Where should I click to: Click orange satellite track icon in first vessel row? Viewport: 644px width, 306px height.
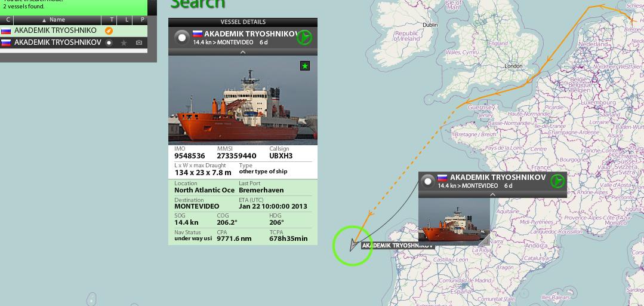[109, 30]
